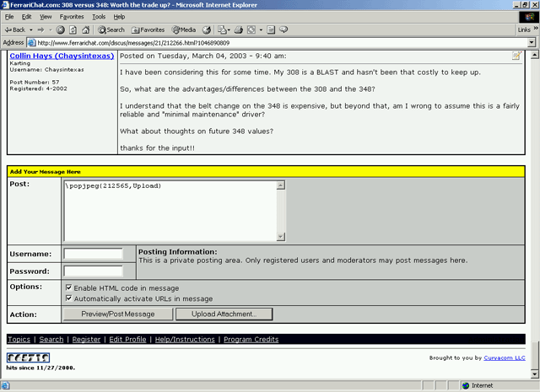Screen dimensions: 540x392
Task: Follow the Help/Instructions link
Action: coord(185,340)
